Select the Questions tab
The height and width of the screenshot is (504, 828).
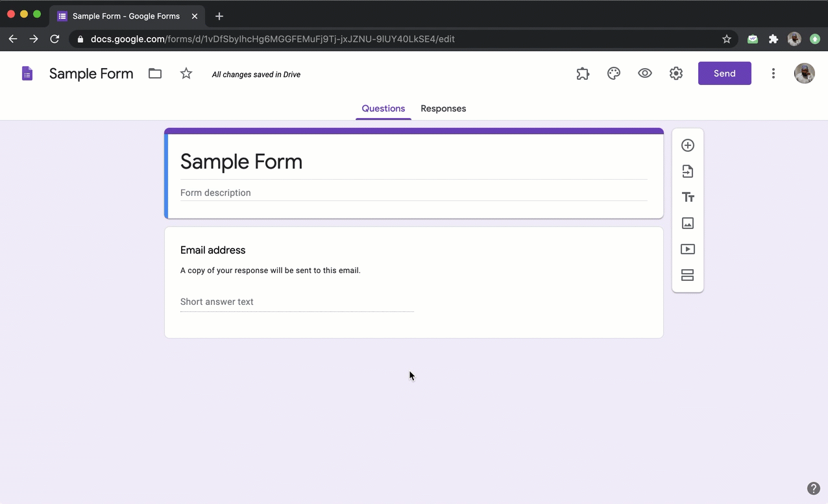pos(383,109)
